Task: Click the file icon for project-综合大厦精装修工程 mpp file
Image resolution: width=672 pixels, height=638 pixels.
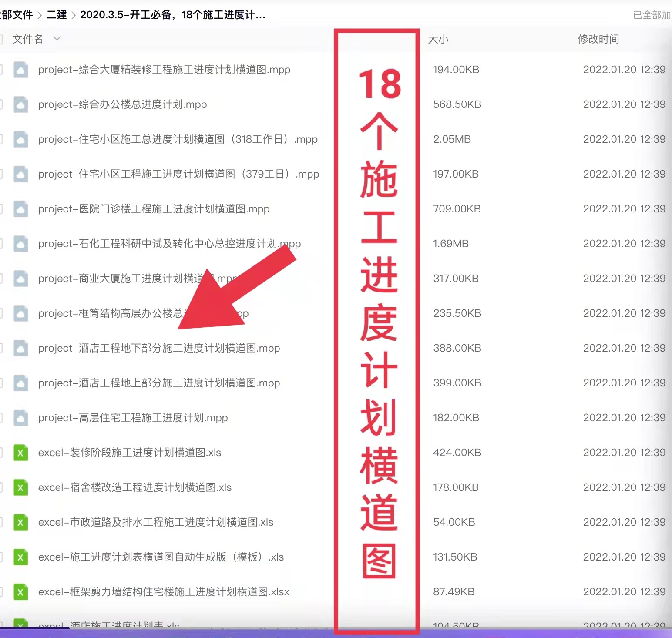Action: [20, 70]
